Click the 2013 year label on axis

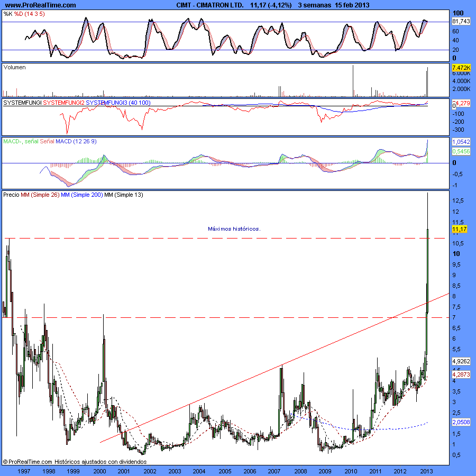pyautogui.click(x=426, y=471)
